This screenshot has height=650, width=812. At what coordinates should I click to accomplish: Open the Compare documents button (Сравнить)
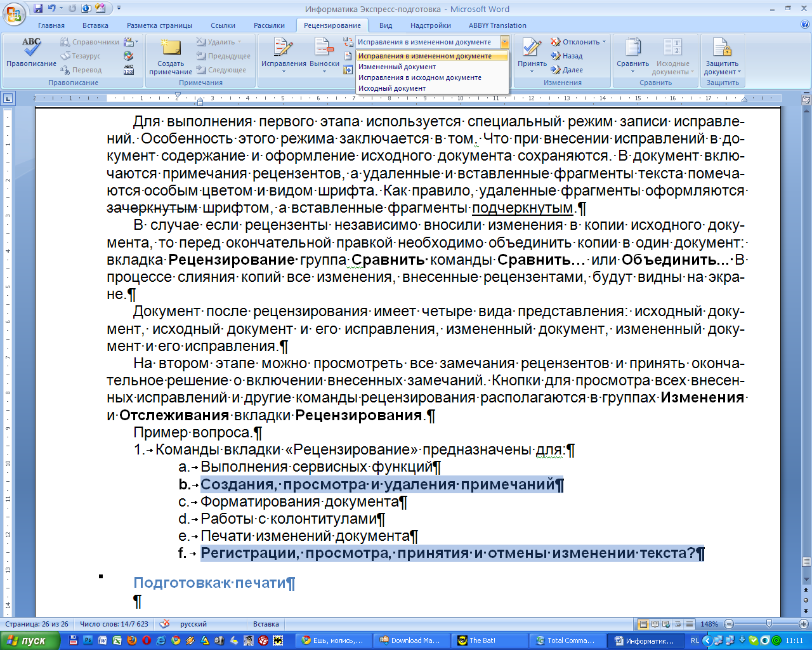[632, 55]
